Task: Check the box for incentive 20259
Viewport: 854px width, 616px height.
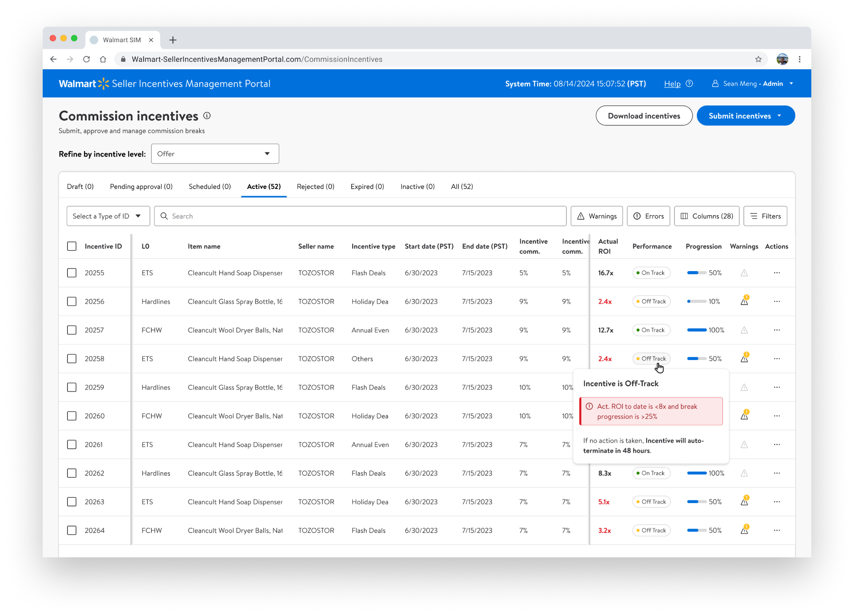Action: click(72, 387)
